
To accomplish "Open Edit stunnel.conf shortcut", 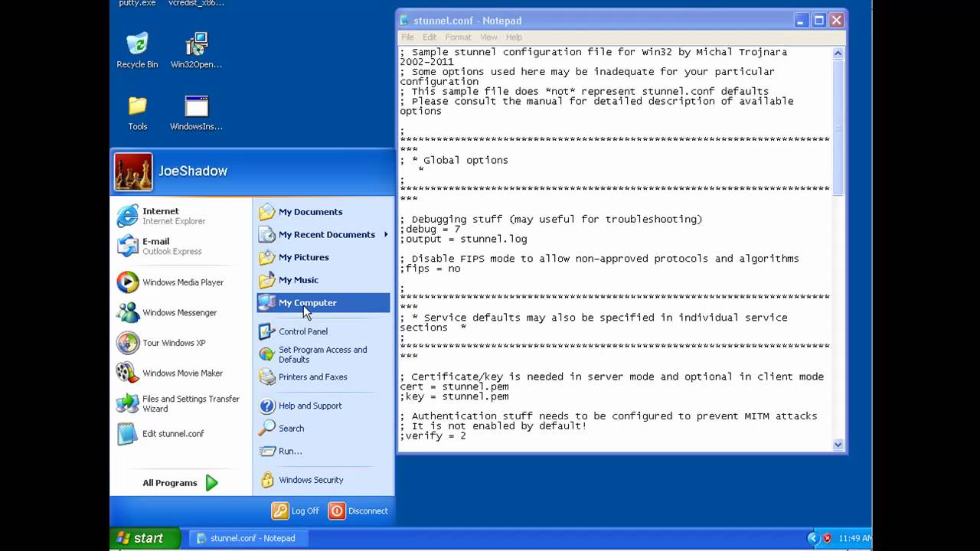I will (182, 433).
